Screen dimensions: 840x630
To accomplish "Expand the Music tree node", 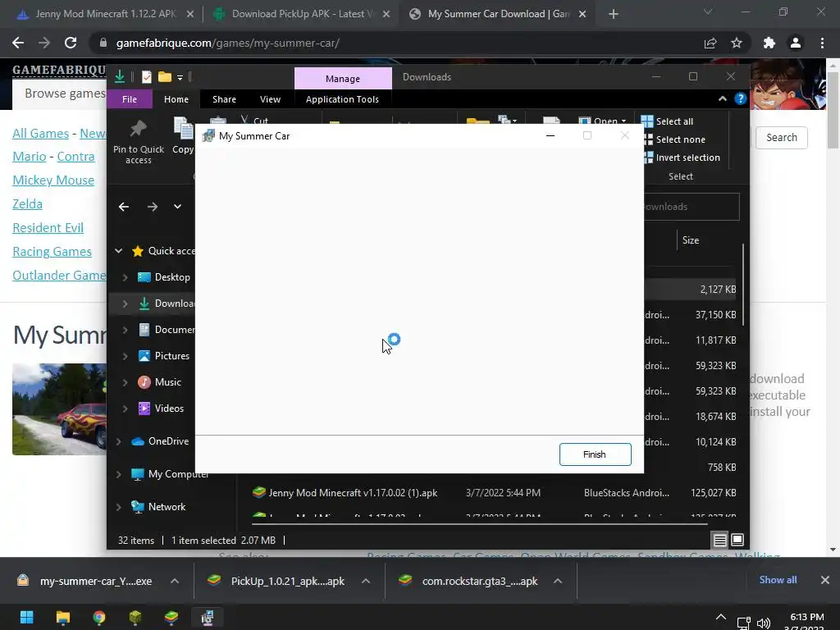I will coord(125,382).
